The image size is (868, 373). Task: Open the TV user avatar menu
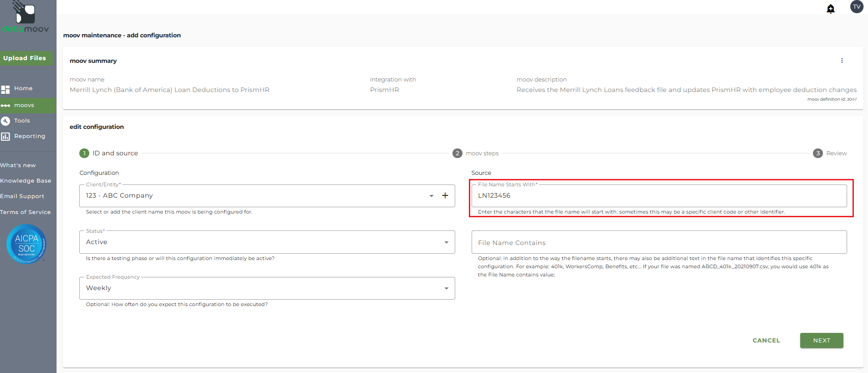(x=857, y=7)
